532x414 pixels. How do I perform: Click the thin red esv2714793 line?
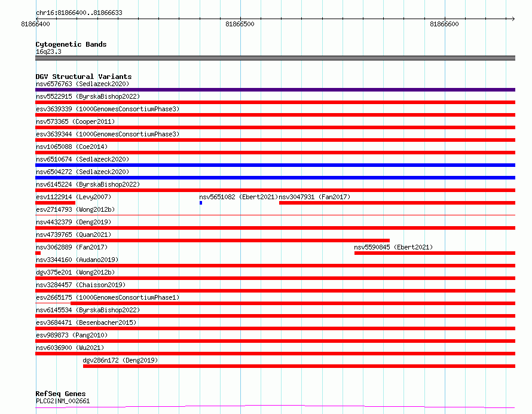[x=275, y=215]
